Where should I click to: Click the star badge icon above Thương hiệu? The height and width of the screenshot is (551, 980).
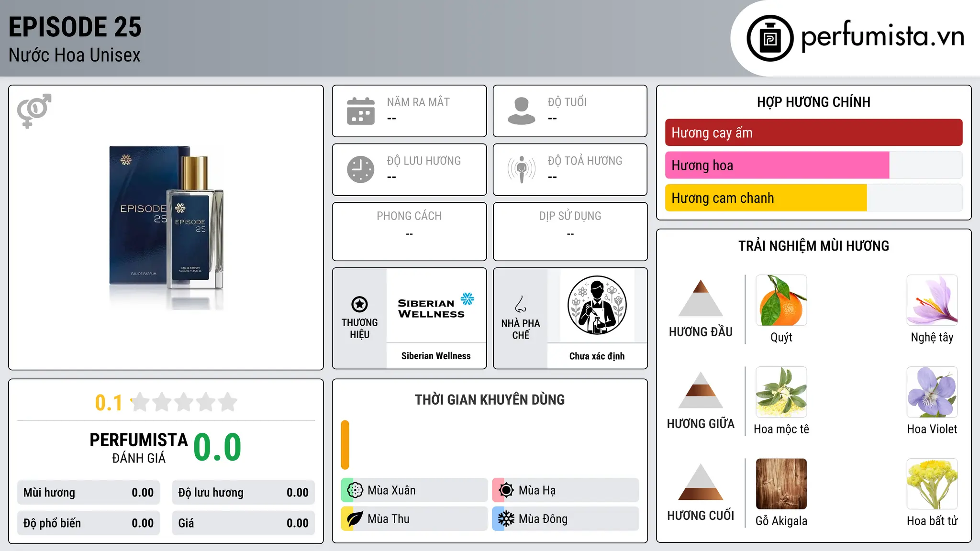(x=359, y=304)
